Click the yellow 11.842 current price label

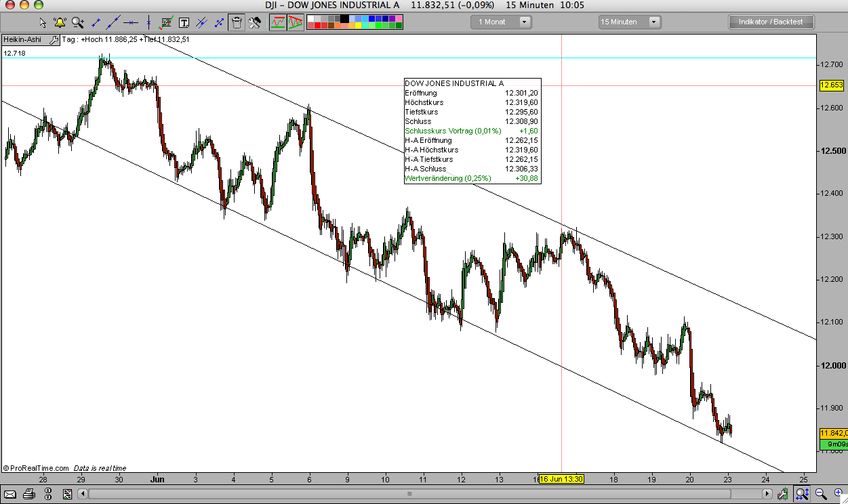click(832, 434)
